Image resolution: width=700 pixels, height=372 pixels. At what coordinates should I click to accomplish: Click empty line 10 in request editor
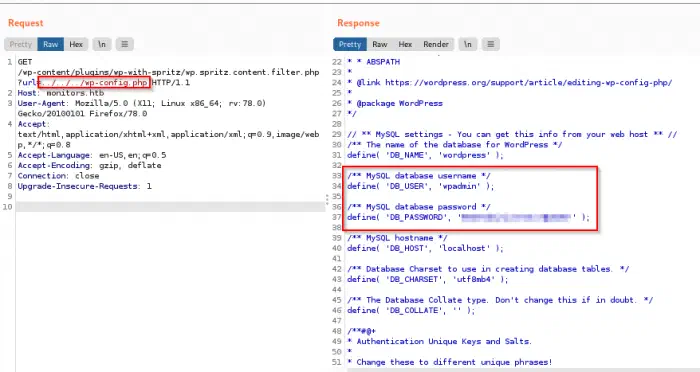[171, 207]
